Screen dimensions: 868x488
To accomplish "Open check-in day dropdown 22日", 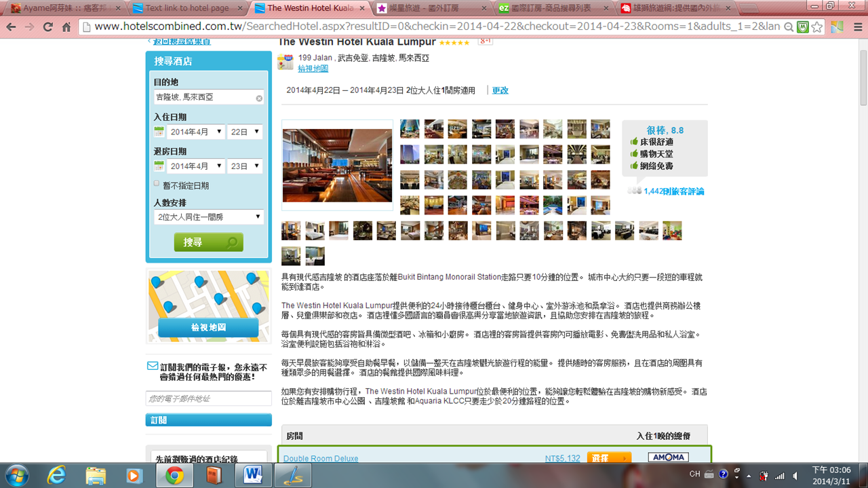I will (245, 132).
